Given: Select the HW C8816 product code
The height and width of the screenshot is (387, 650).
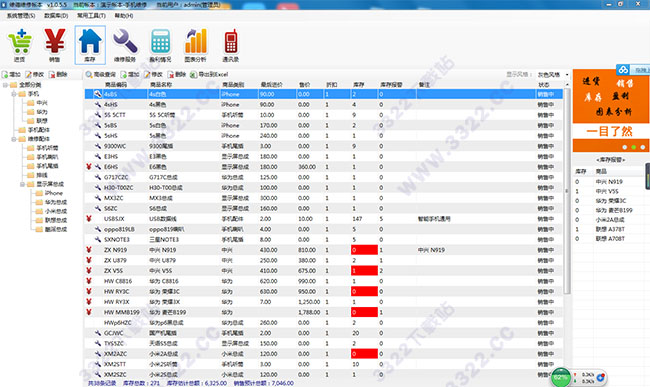Looking at the screenshot, I should [x=118, y=281].
